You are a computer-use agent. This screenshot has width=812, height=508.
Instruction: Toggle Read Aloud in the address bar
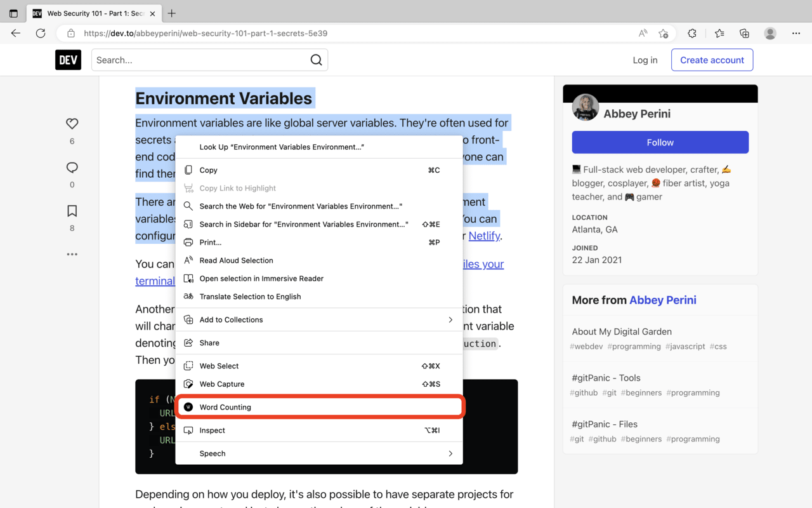(x=643, y=33)
